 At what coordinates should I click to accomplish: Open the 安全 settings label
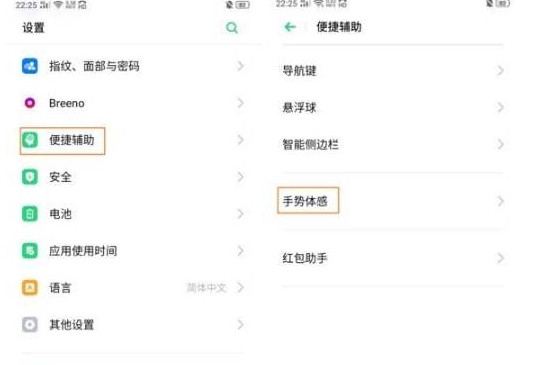coord(60,177)
